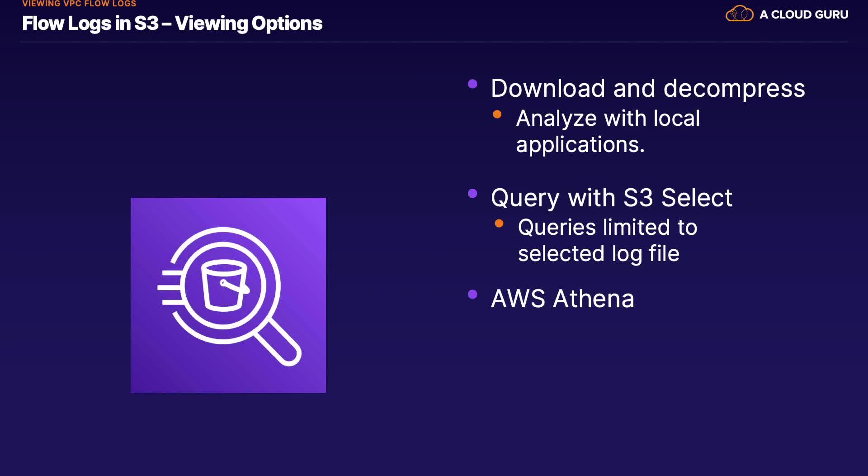Click the "A CLOUD GURU" brand text
The height and width of the screenshot is (476, 868).
click(804, 14)
